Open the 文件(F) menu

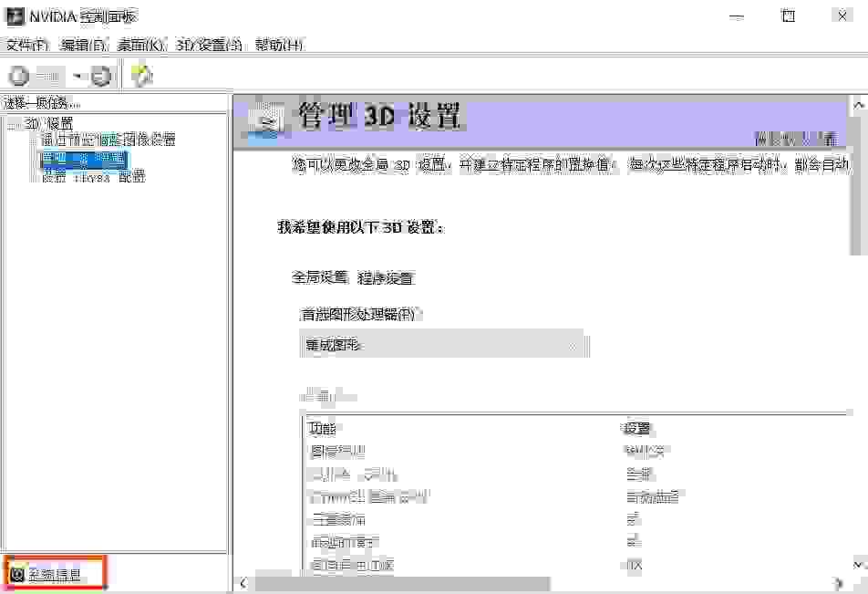coord(27,45)
